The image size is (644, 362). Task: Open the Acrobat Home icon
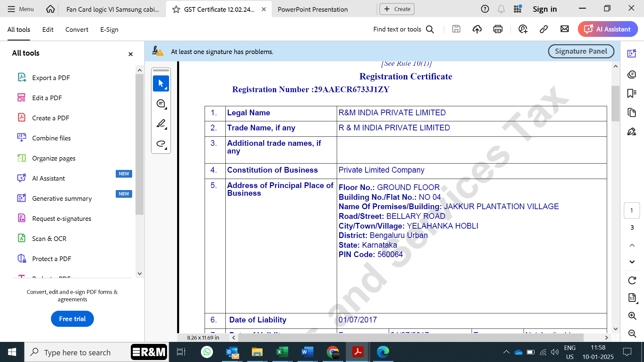(50, 9)
